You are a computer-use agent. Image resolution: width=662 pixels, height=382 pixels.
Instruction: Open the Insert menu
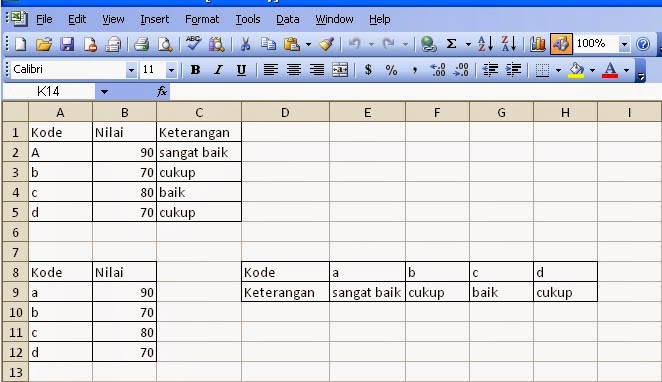155,19
